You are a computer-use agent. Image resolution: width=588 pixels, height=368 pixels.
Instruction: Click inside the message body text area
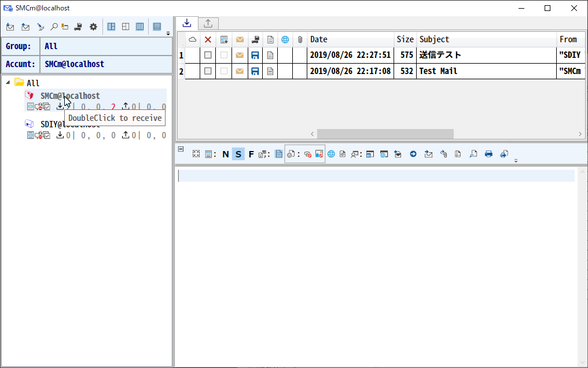377,267
